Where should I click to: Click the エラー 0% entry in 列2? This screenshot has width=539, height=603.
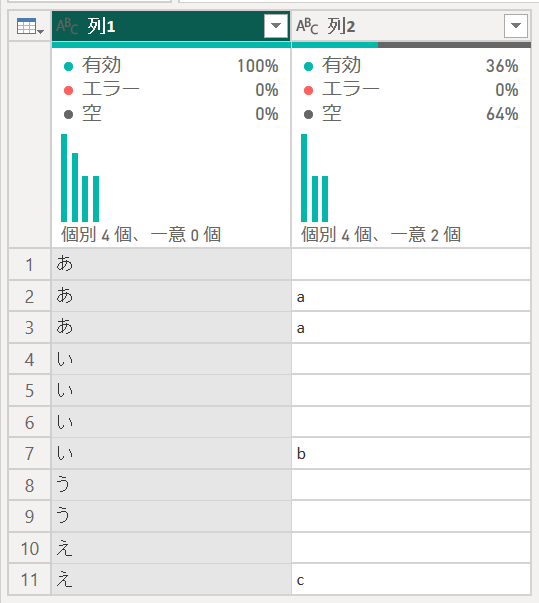pyautogui.click(x=411, y=90)
